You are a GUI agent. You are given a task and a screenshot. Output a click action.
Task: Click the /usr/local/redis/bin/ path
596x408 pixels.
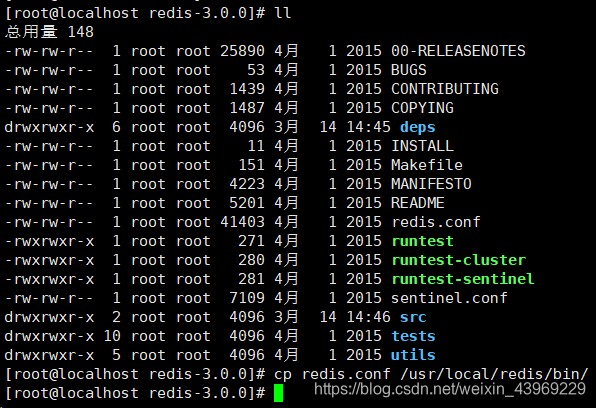click(x=494, y=374)
